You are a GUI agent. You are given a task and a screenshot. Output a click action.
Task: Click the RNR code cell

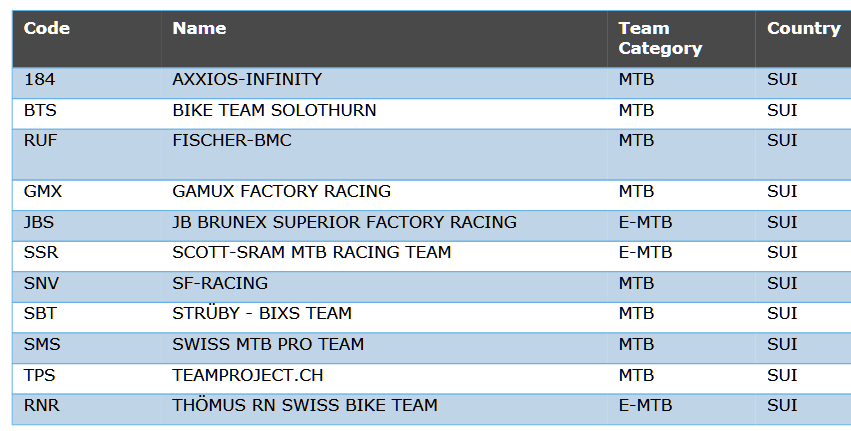tap(42, 405)
